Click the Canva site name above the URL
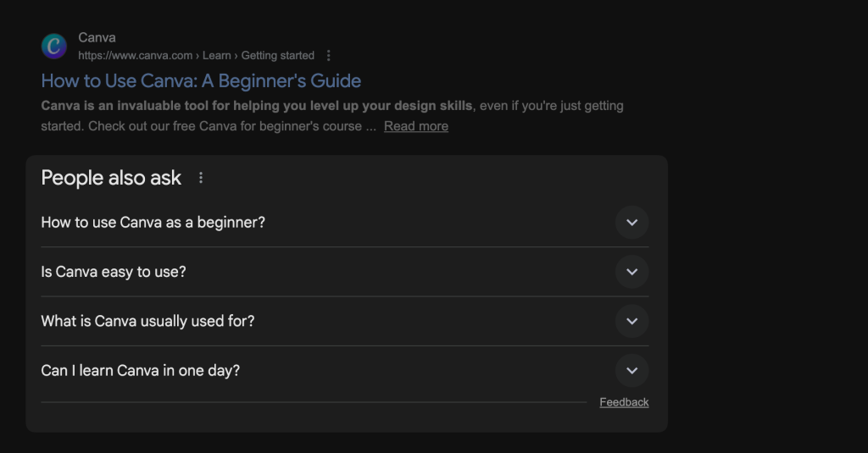Viewport: 868px width, 453px height. [97, 37]
